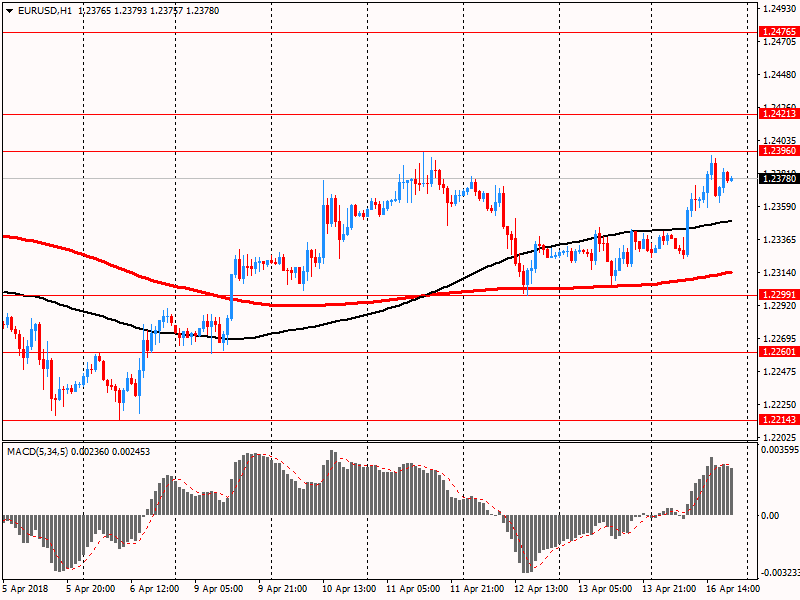The height and width of the screenshot is (600, 800).
Task: Click the 1.22475 price scale value
Action: (779, 371)
